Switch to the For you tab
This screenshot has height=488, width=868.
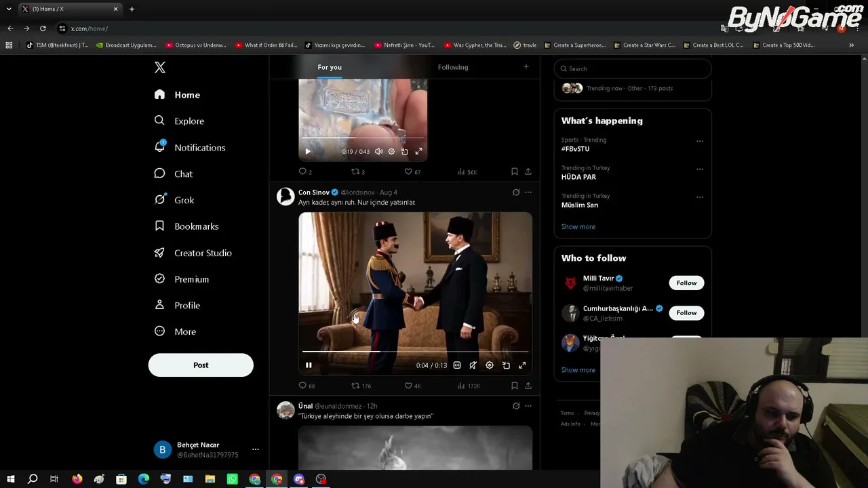click(330, 67)
